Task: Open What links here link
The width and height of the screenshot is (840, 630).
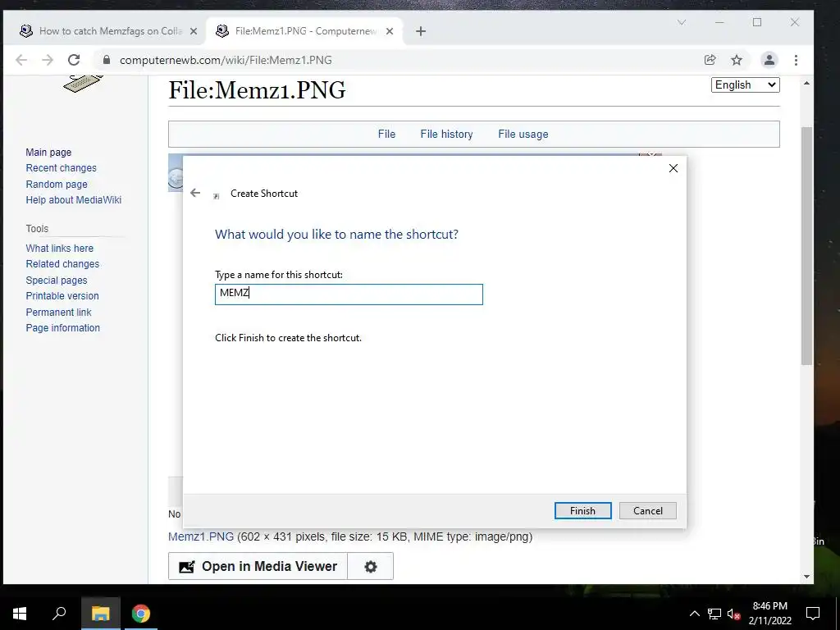Action: point(59,248)
